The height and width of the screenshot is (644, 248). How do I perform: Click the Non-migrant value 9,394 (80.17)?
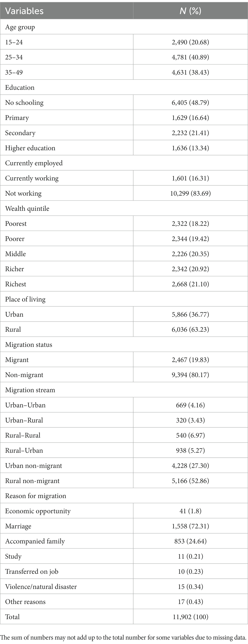pos(191,375)
